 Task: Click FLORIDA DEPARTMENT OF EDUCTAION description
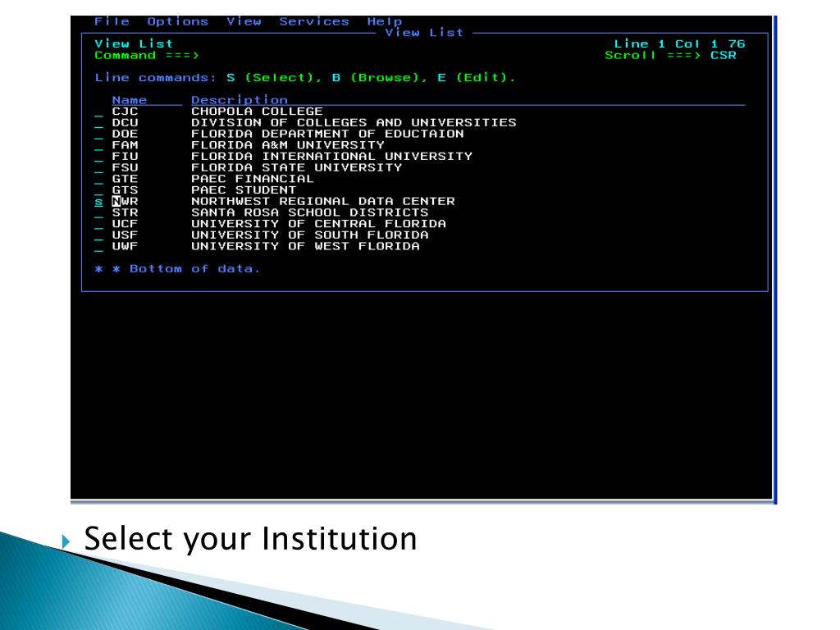[x=327, y=134]
